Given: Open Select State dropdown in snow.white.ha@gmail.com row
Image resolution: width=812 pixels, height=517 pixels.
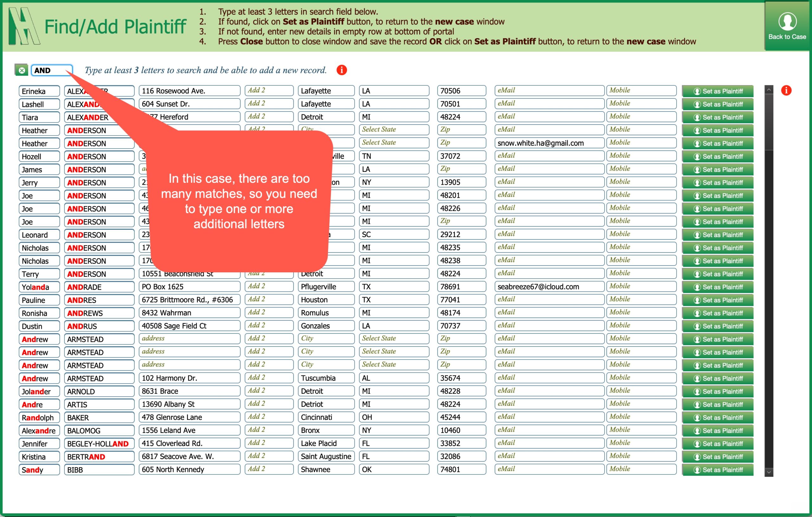Looking at the screenshot, I should tap(394, 143).
